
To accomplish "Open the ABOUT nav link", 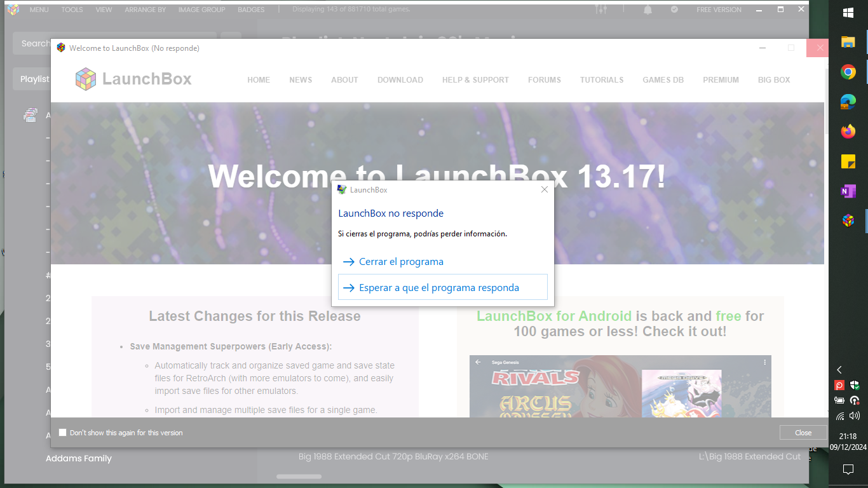I will [344, 80].
